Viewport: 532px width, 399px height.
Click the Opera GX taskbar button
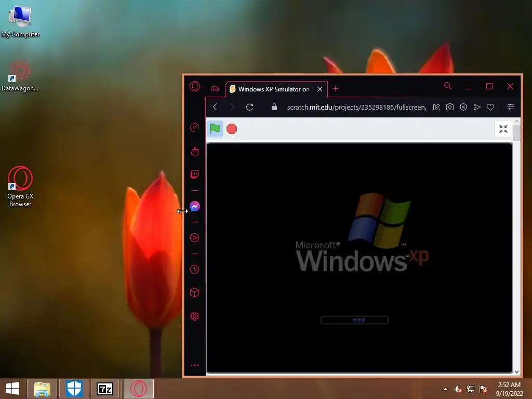[139, 389]
